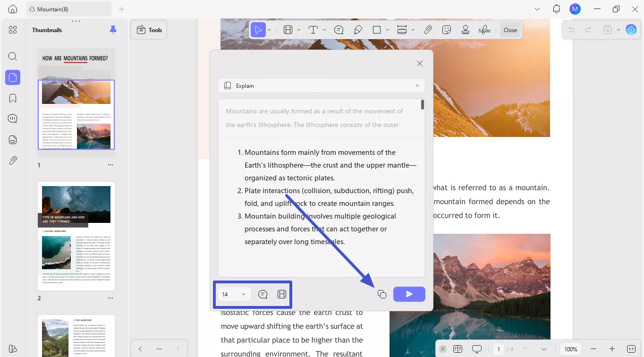The height and width of the screenshot is (357, 644).
Task: Select the sticky note tool in toolbar
Action: [339, 30]
